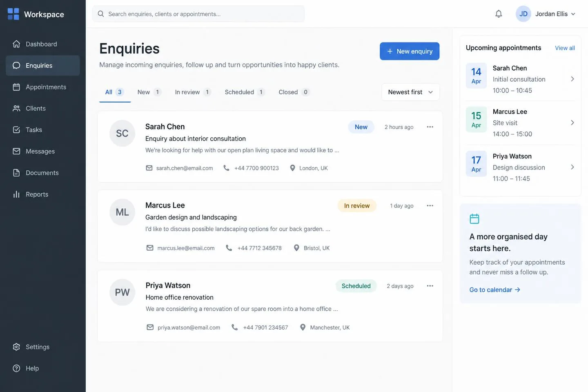Click the email icon beside sarah.chen@email.com

pyautogui.click(x=149, y=168)
